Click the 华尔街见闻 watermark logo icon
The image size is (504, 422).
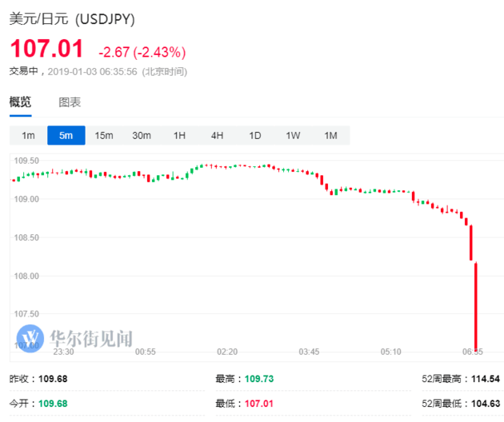click(30, 337)
